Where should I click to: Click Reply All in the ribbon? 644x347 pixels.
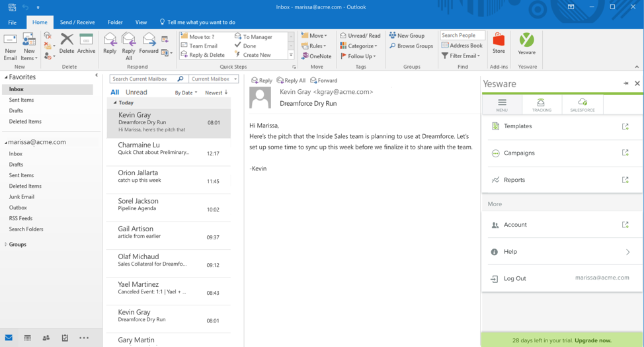click(x=128, y=47)
